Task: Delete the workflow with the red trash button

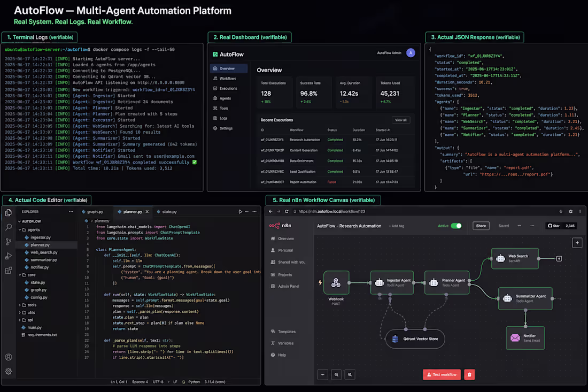Action: [x=469, y=374]
